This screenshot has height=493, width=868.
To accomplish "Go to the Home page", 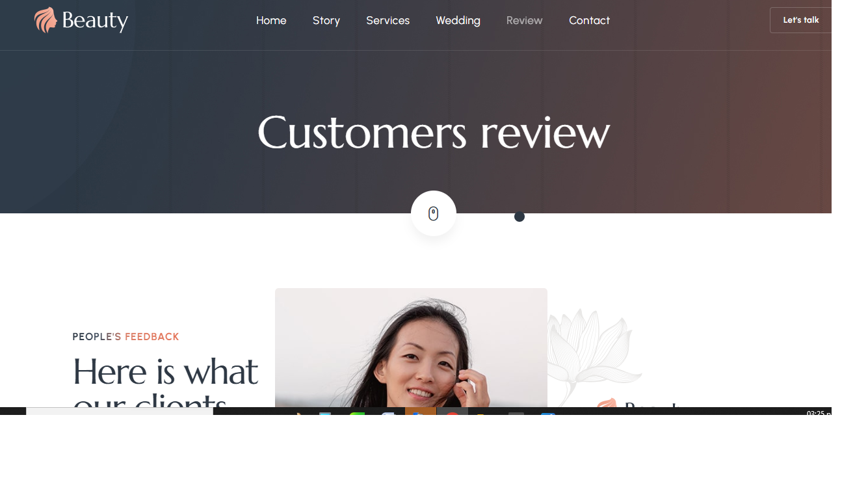I will point(271,20).
